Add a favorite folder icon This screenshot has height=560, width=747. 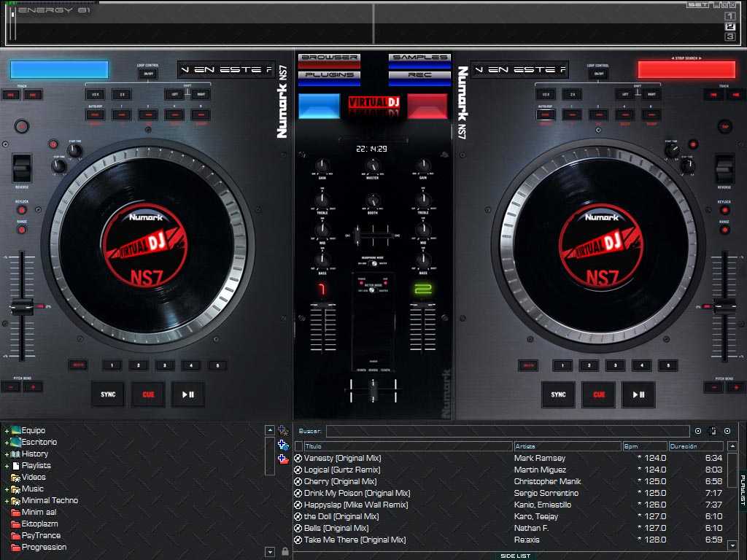(x=283, y=430)
